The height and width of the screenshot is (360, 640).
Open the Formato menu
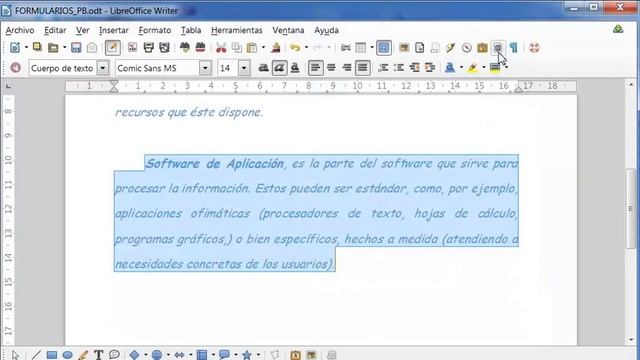coord(155,30)
